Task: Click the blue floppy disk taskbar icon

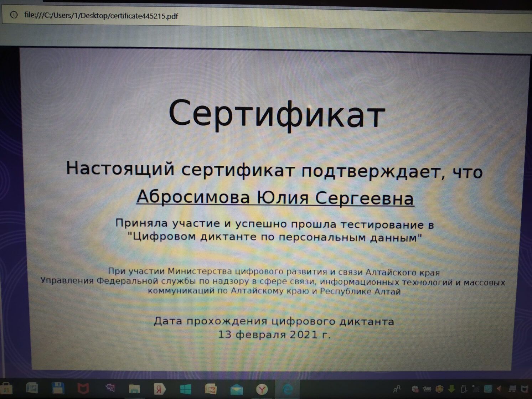Action: (58, 388)
